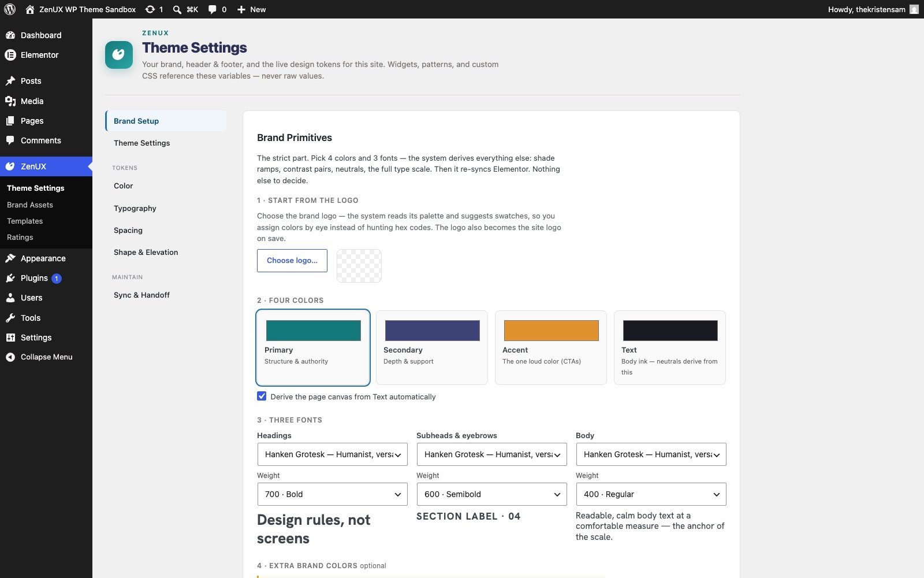This screenshot has height=578, width=924.
Task: Click the Comments sidebar icon
Action: pyautogui.click(x=10, y=140)
